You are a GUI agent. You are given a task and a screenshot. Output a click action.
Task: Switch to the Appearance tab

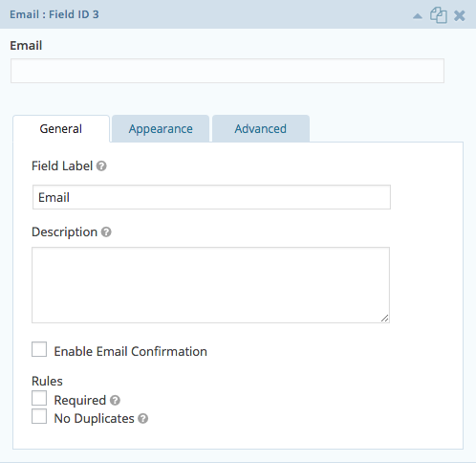click(161, 129)
